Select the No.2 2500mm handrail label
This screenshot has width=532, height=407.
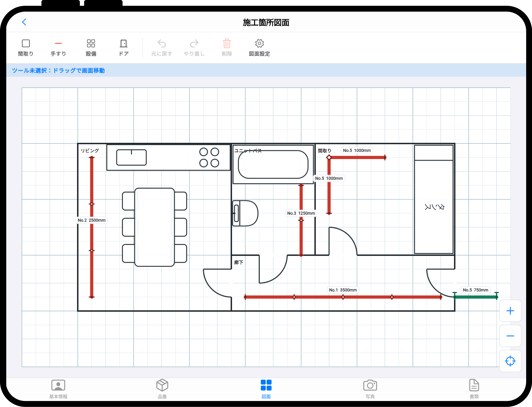click(92, 220)
